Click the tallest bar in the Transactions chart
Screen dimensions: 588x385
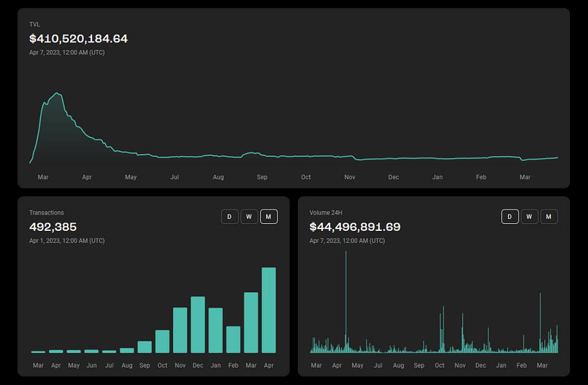[268, 310]
